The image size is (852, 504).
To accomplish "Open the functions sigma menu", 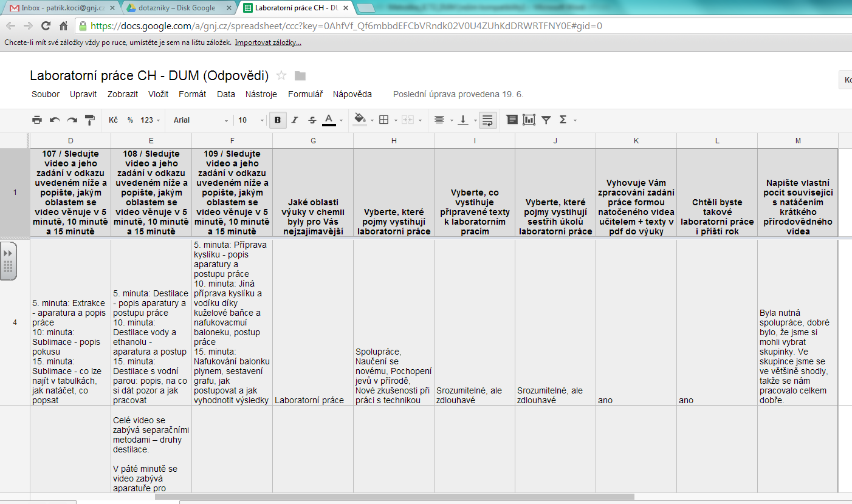I will tap(563, 120).
